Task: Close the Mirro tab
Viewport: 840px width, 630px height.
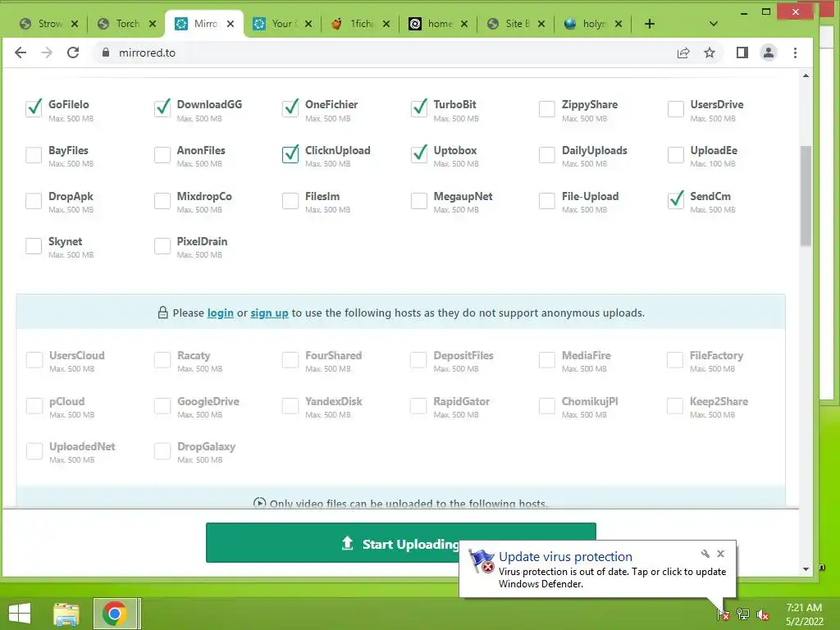Action: [231, 24]
